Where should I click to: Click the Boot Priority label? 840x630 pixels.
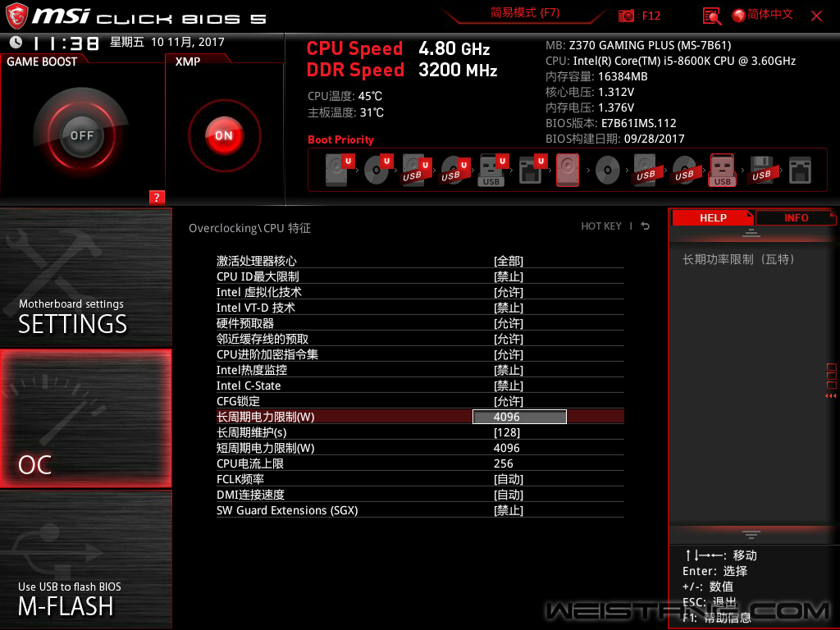(340, 139)
